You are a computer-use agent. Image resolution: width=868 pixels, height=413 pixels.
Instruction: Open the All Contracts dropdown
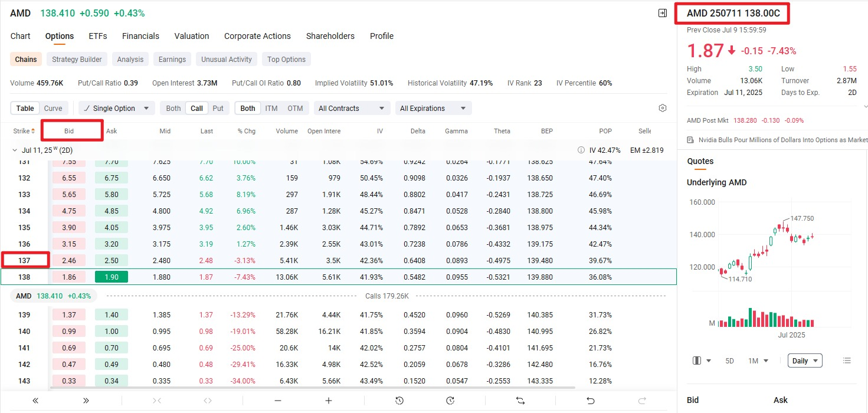[352, 109]
